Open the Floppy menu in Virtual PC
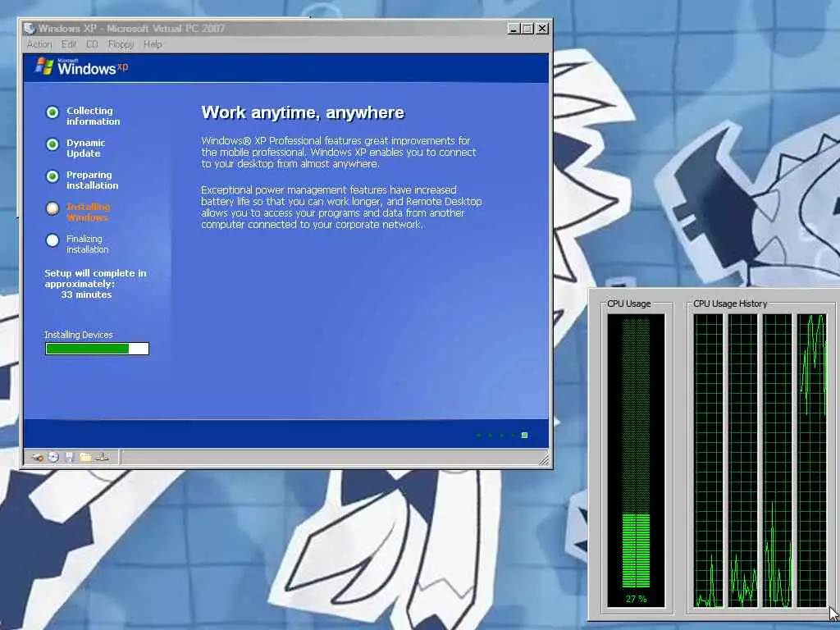 coord(121,44)
